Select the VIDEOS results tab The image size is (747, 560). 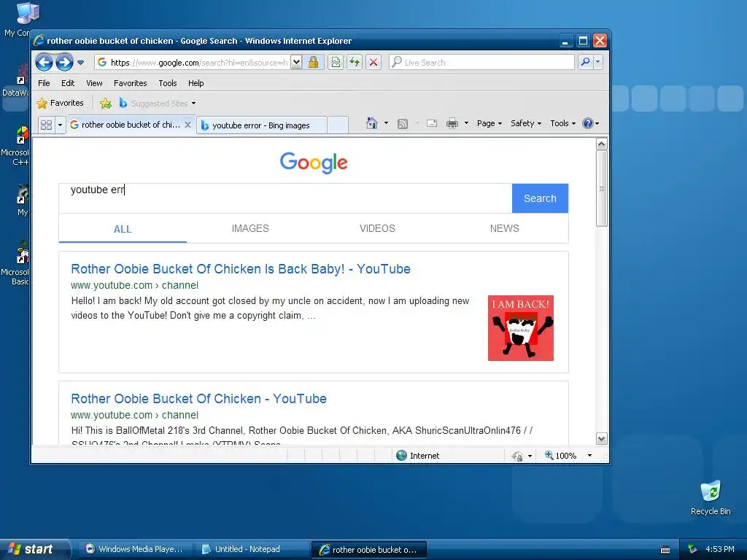click(377, 228)
